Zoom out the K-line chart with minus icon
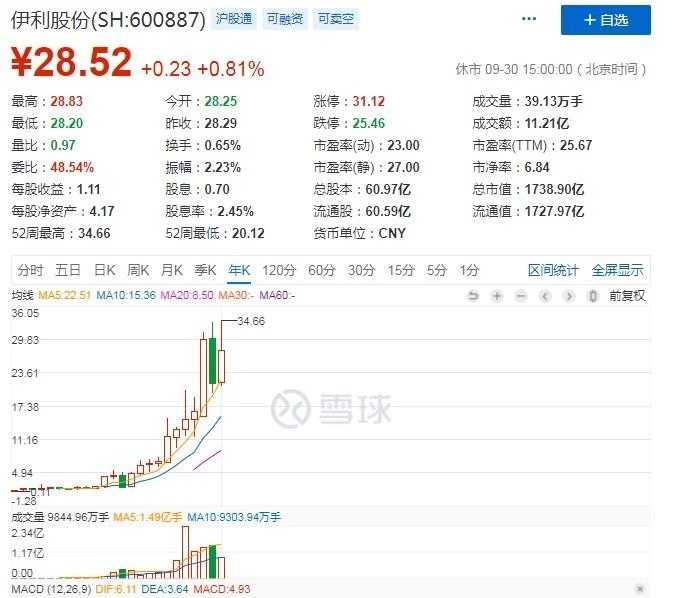 tap(521, 296)
